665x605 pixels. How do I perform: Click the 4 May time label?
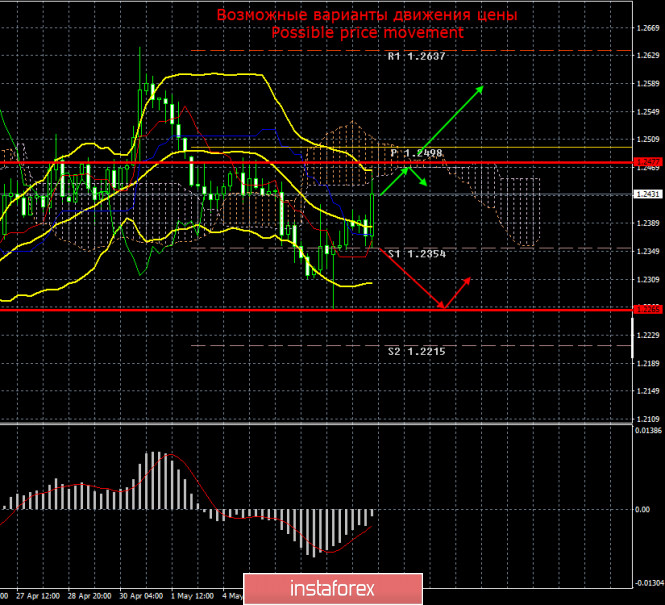point(233,596)
